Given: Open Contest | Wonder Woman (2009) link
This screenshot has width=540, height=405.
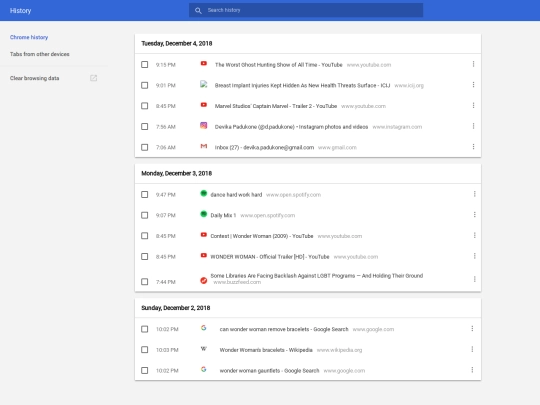Looking at the screenshot, I should pyautogui.click(x=262, y=236).
